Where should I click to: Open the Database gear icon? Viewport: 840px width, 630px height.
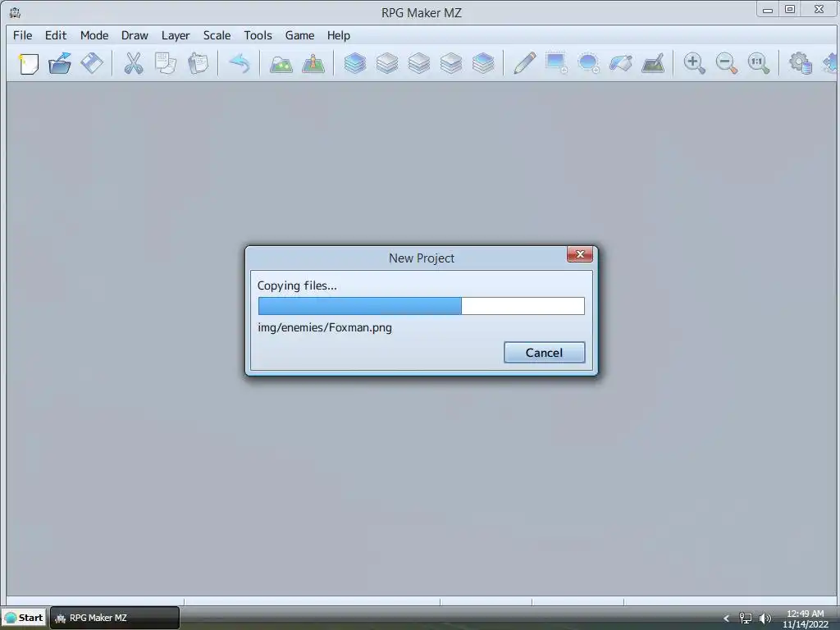point(800,64)
